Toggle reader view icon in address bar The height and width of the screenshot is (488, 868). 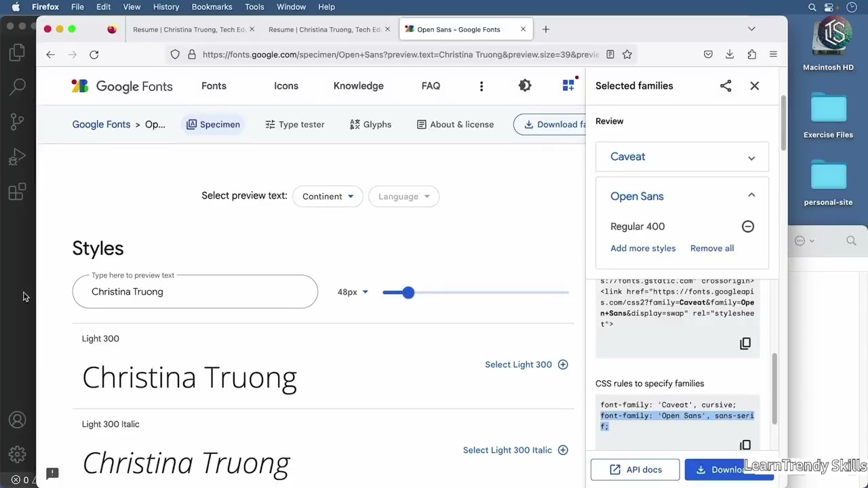pos(610,54)
